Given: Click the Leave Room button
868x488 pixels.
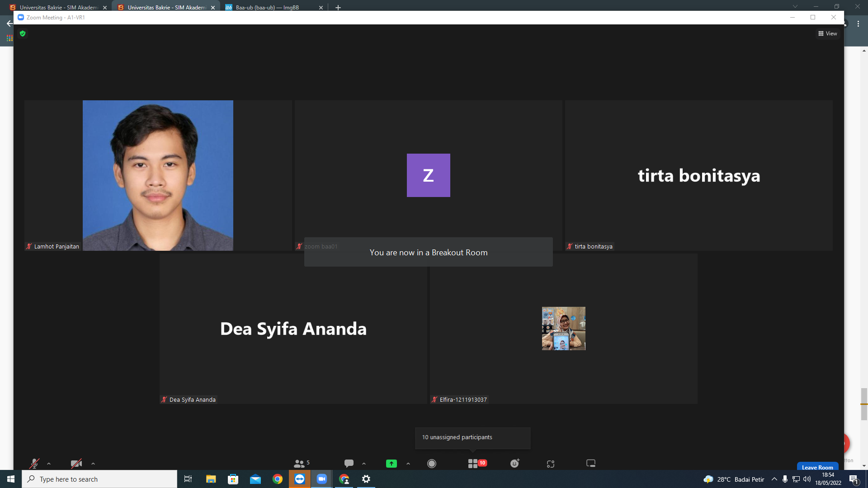Looking at the screenshot, I should click(817, 467).
